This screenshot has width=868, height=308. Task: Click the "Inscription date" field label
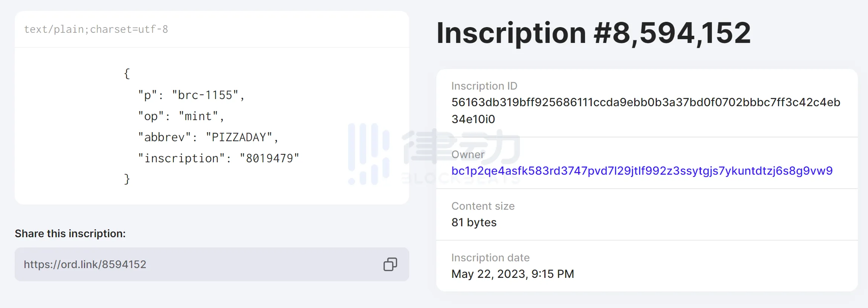point(490,258)
